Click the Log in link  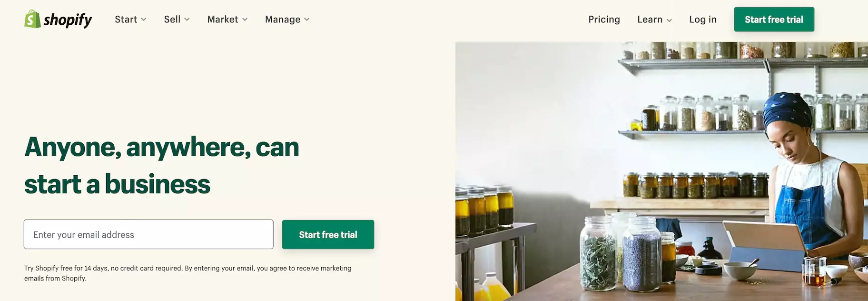(x=703, y=20)
